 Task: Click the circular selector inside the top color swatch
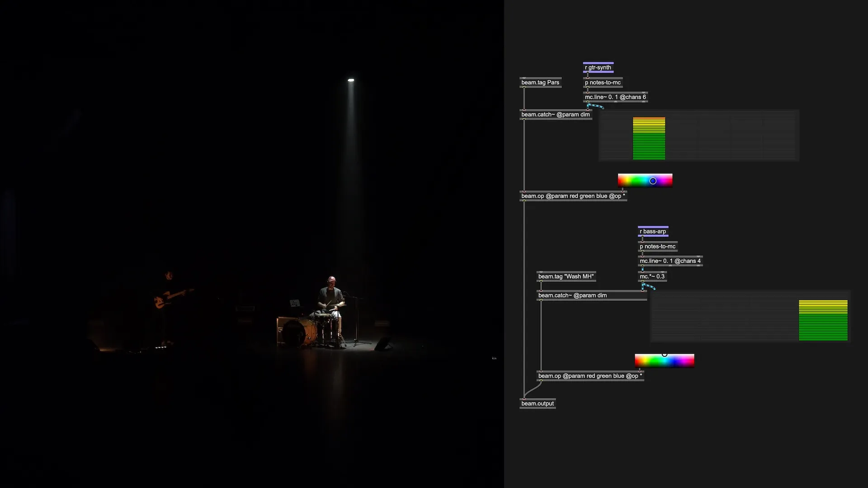click(653, 180)
